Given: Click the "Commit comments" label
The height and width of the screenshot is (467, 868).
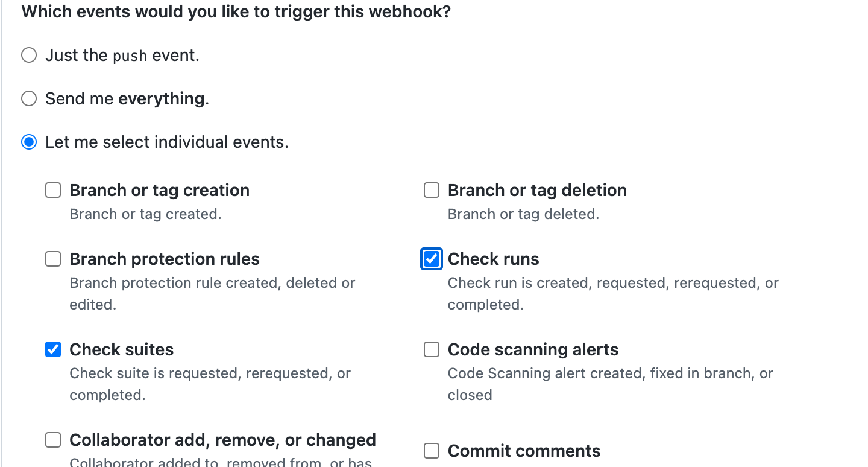Looking at the screenshot, I should pos(524,451).
